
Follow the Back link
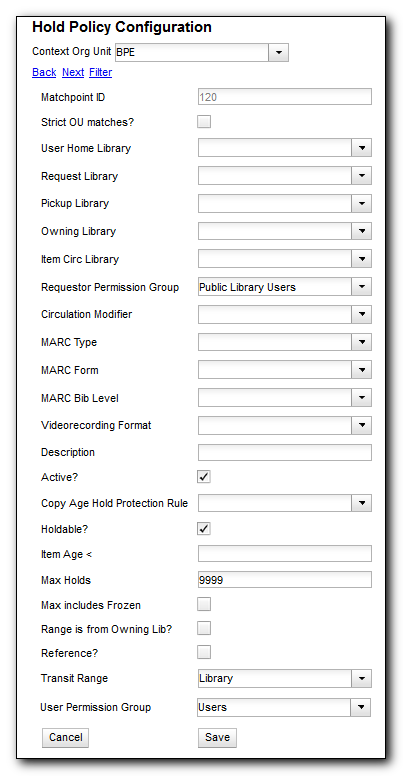coord(44,73)
